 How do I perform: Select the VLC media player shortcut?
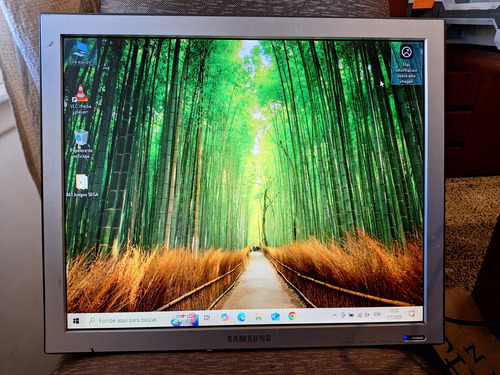click(81, 99)
